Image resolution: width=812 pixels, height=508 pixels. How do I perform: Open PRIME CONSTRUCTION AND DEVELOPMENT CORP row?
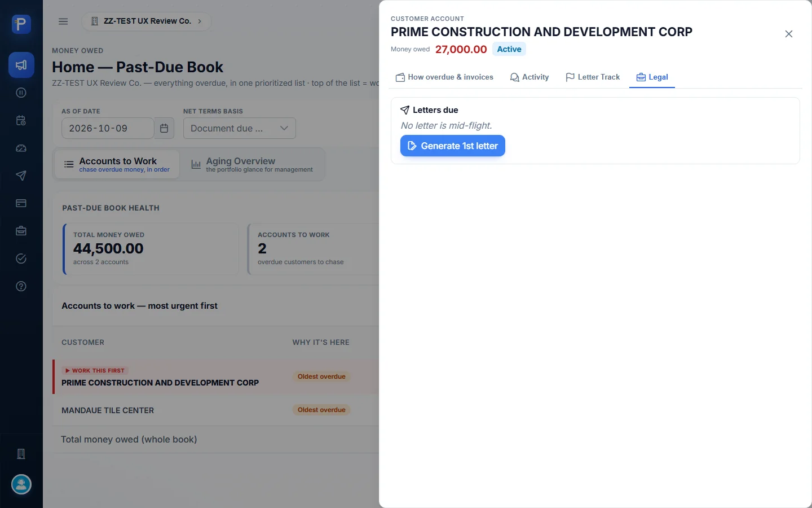click(217, 376)
